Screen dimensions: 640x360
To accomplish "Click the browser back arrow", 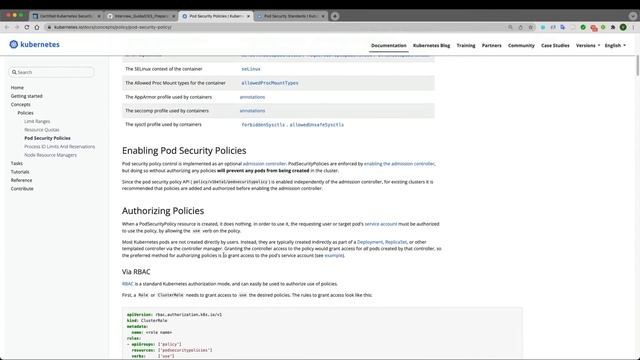I will click(7, 27).
